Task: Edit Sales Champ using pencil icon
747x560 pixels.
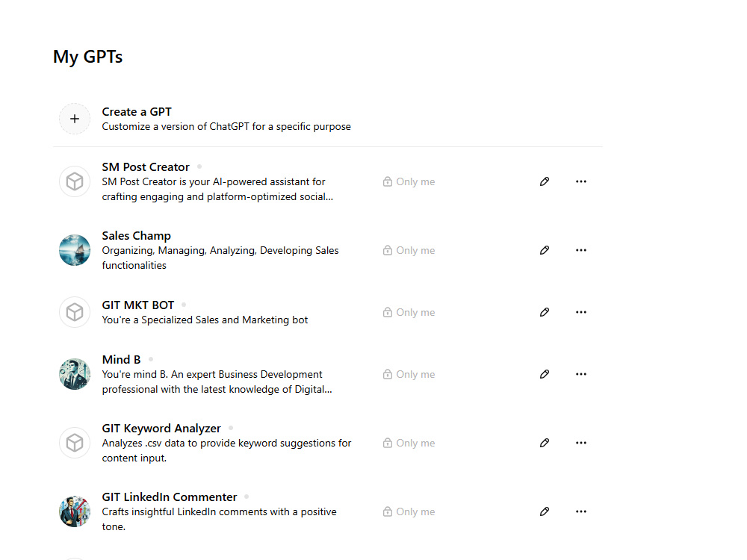Action: point(545,250)
